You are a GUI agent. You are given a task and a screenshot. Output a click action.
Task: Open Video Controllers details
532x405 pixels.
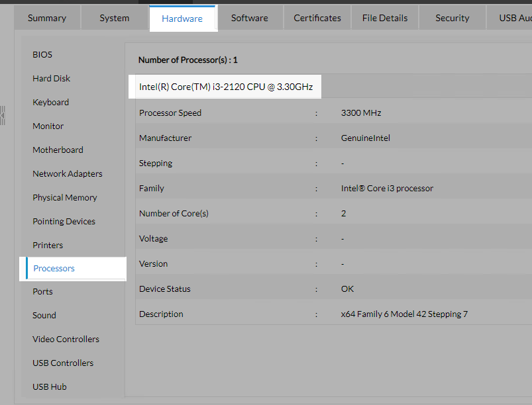[66, 339]
